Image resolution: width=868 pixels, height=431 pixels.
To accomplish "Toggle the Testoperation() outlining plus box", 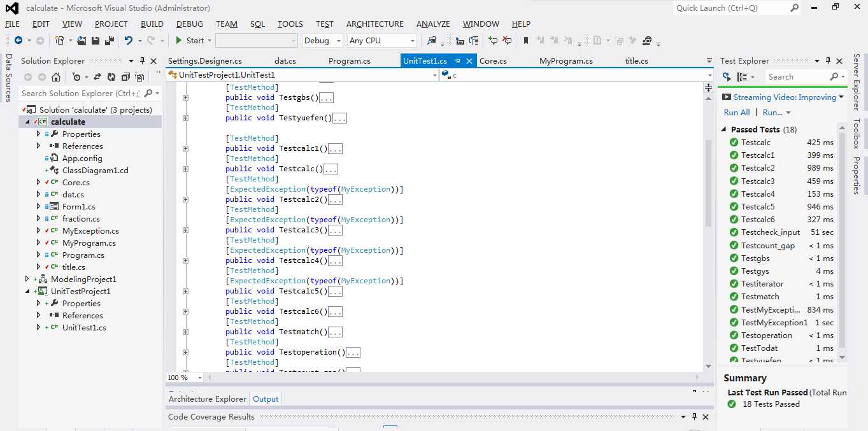I will click(186, 352).
